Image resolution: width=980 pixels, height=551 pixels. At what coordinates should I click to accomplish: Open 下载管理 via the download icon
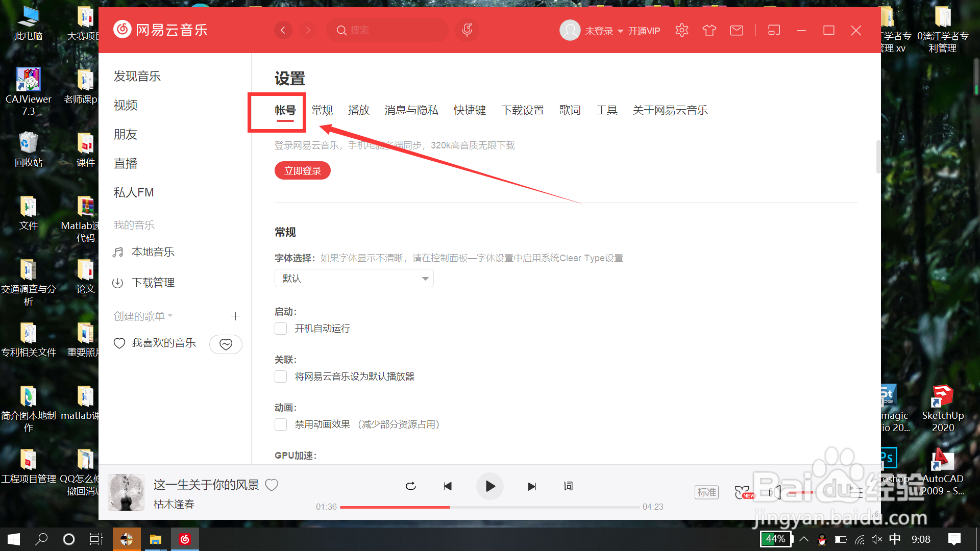tap(118, 282)
